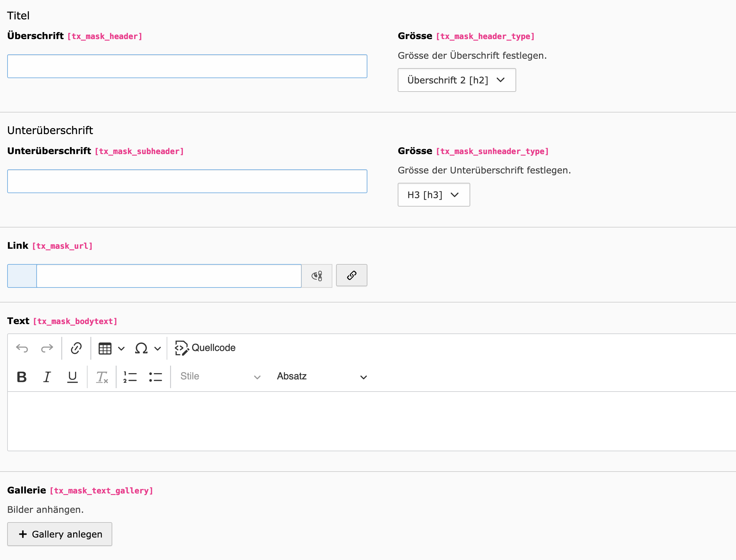This screenshot has height=560, width=736.
Task: Toggle Italic formatting in editor
Action: pos(47,377)
